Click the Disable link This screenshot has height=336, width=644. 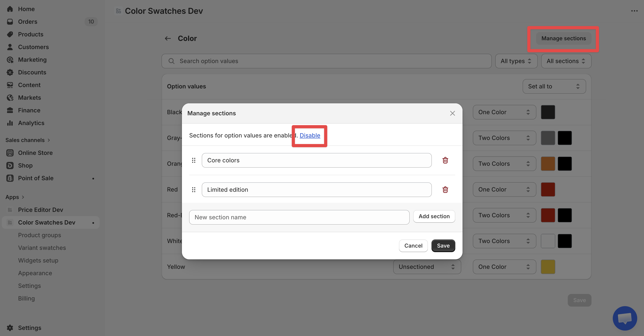[310, 135]
